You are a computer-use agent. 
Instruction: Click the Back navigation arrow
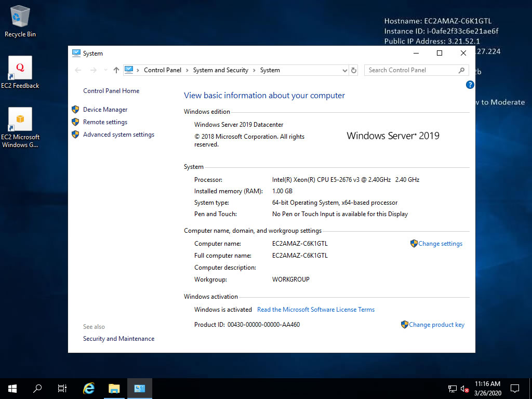pos(78,70)
